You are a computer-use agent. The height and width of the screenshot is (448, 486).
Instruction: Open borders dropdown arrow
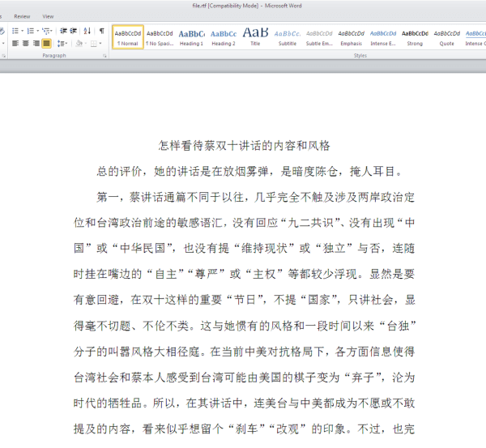(x=100, y=43)
